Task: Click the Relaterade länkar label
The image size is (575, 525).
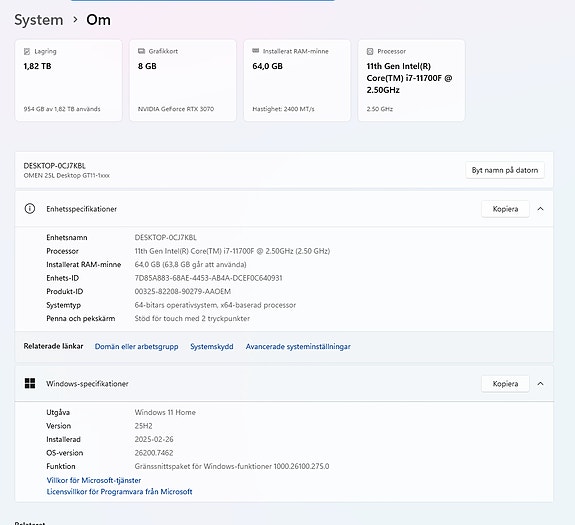Action: click(54, 346)
